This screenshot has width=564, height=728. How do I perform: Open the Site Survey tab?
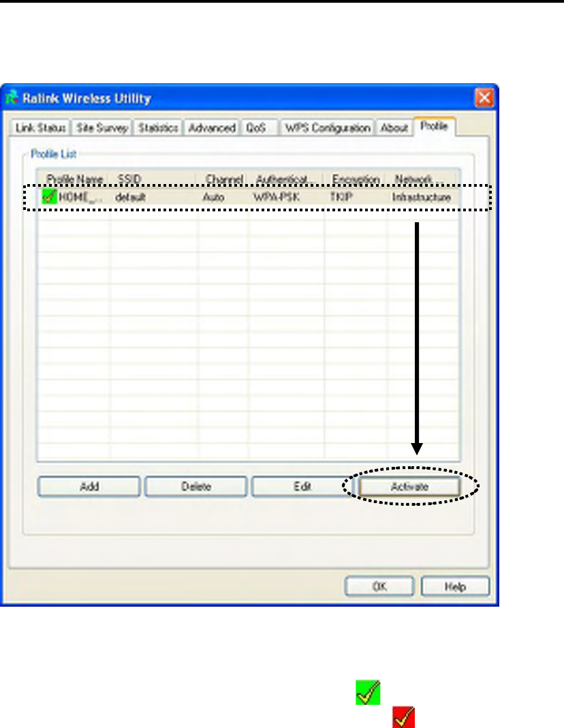tap(101, 127)
